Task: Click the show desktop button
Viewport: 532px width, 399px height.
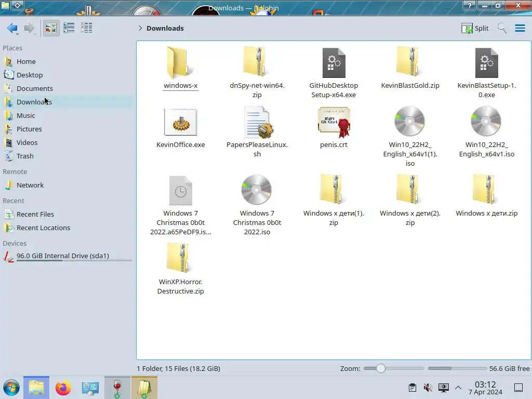Action: pos(518,388)
